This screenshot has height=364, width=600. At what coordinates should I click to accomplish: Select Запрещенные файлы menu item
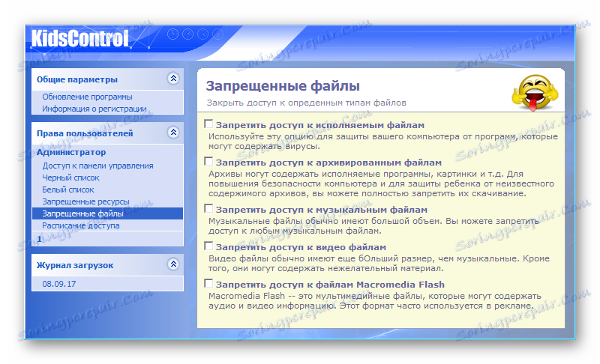(x=107, y=213)
